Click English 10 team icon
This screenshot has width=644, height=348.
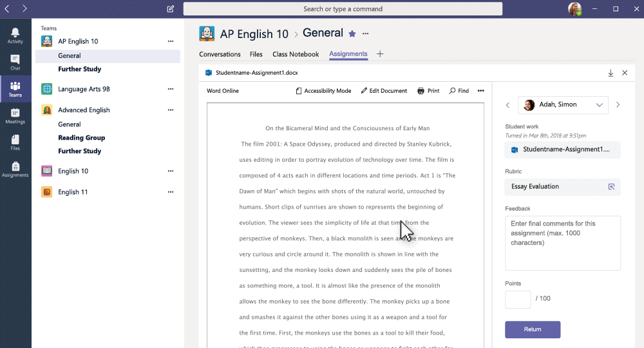47,171
